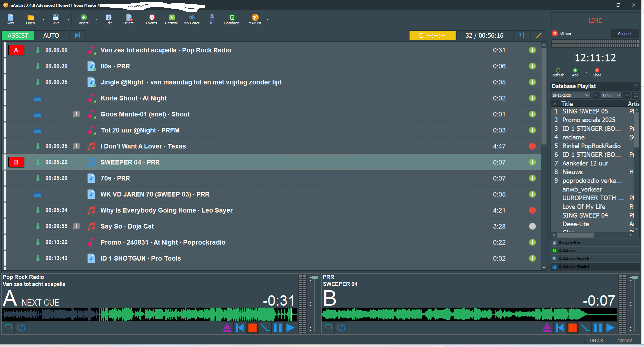Open the VT voice track recorder
Viewport: 644px width, 347px height.
[x=212, y=19]
